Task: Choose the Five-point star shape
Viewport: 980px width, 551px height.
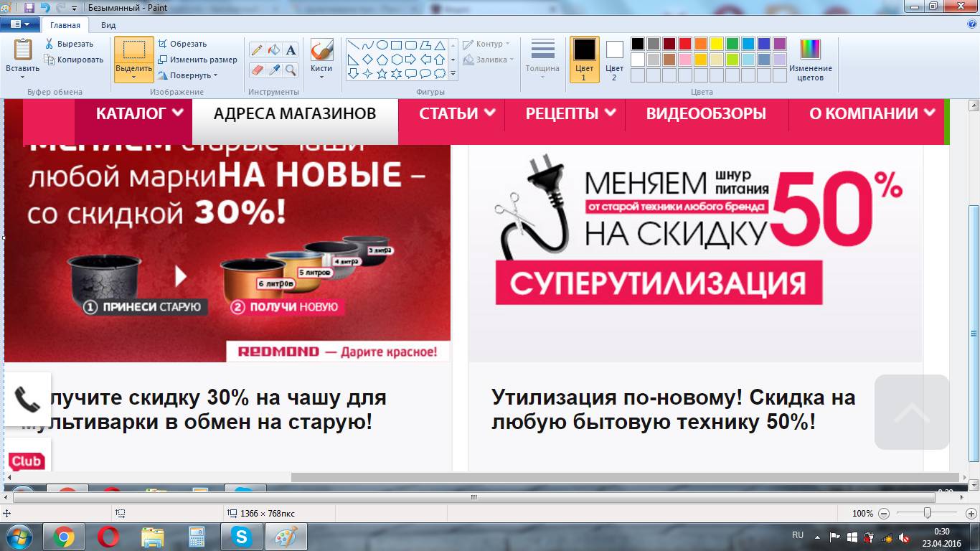Action: 382,73
